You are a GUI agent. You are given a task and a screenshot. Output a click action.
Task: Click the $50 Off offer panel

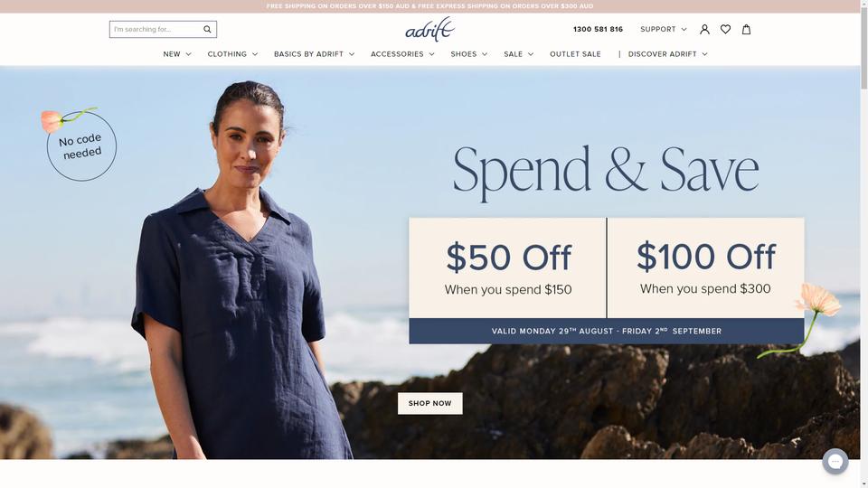point(507,267)
